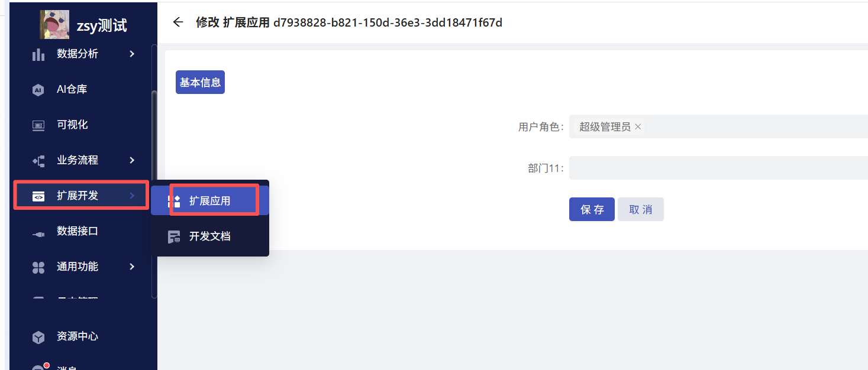Switch to the 基本信息 tab

[200, 82]
